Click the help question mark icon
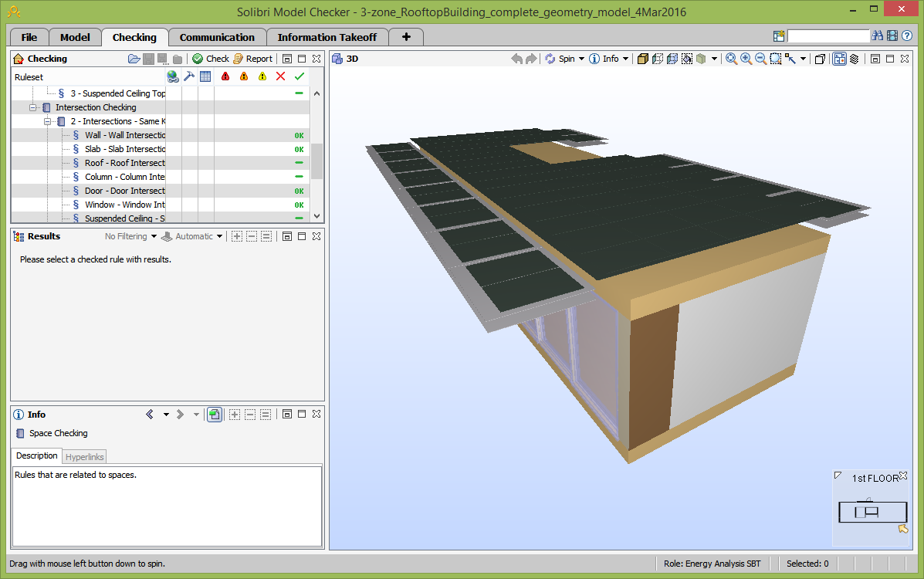924x579 pixels. coord(908,36)
